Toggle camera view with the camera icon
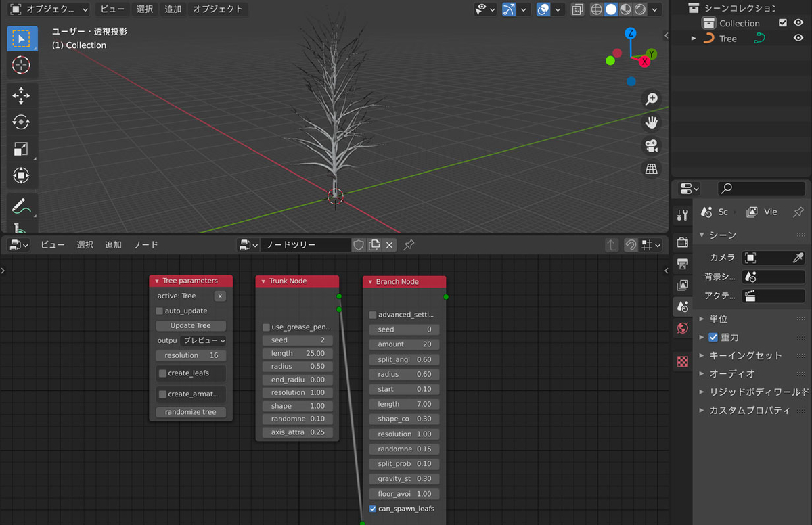 [652, 145]
